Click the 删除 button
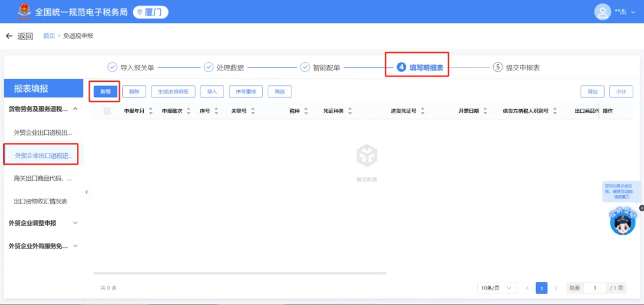This screenshot has width=644, height=305. [134, 92]
